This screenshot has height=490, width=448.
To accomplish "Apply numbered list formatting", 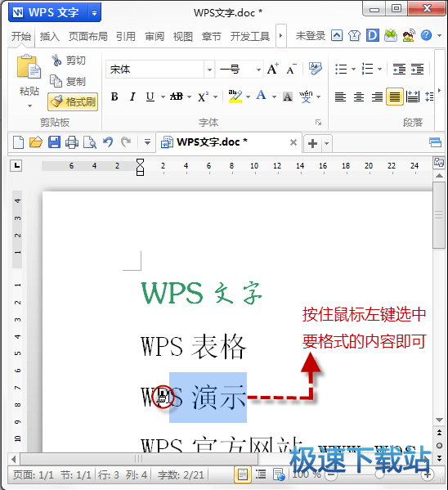I will tap(367, 69).
